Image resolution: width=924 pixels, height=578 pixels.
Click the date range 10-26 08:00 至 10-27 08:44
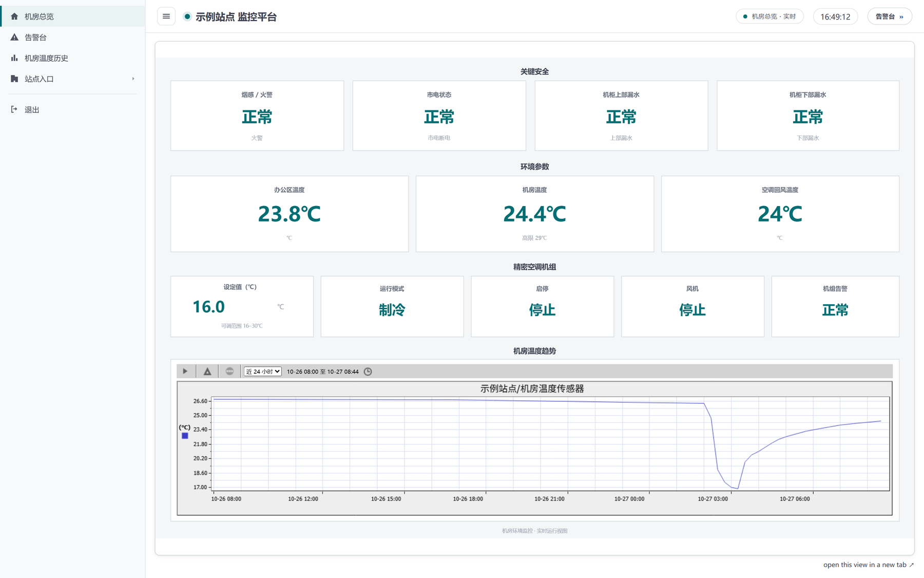[x=322, y=371]
